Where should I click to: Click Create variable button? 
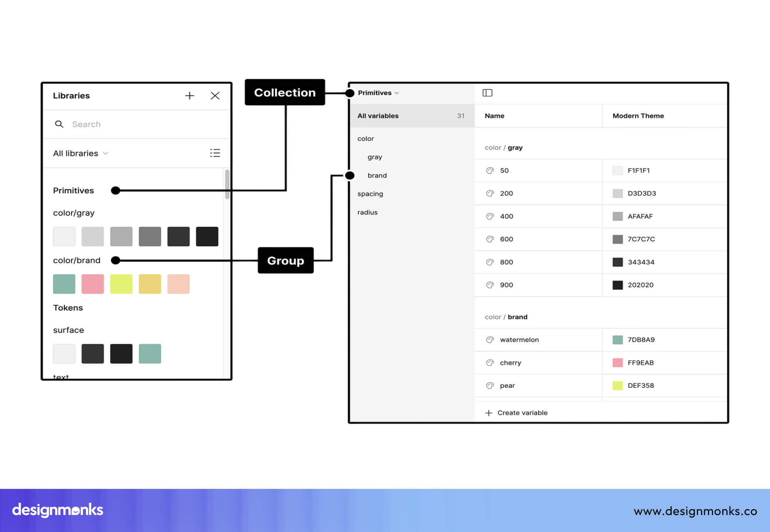point(516,413)
